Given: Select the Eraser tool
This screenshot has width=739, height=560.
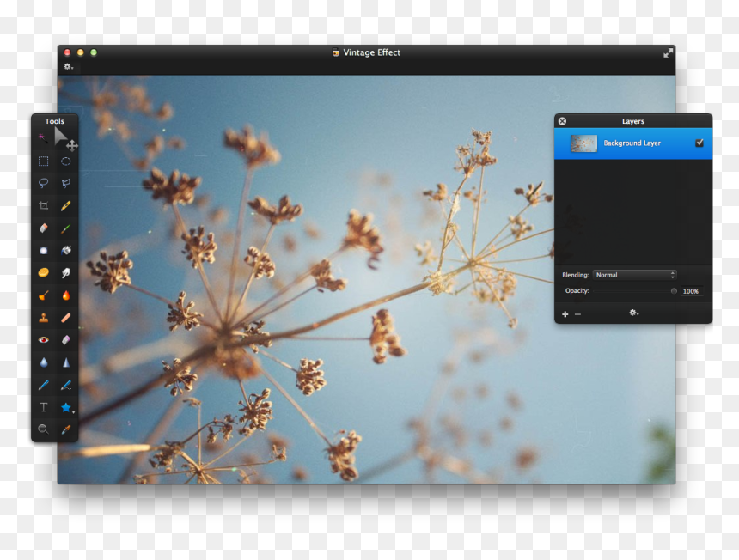Looking at the screenshot, I should pos(43,228).
